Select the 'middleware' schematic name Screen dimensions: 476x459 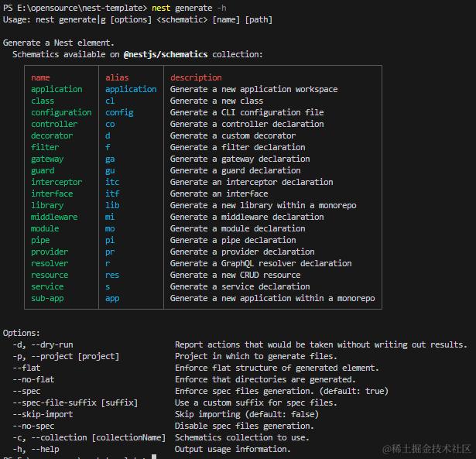54,217
